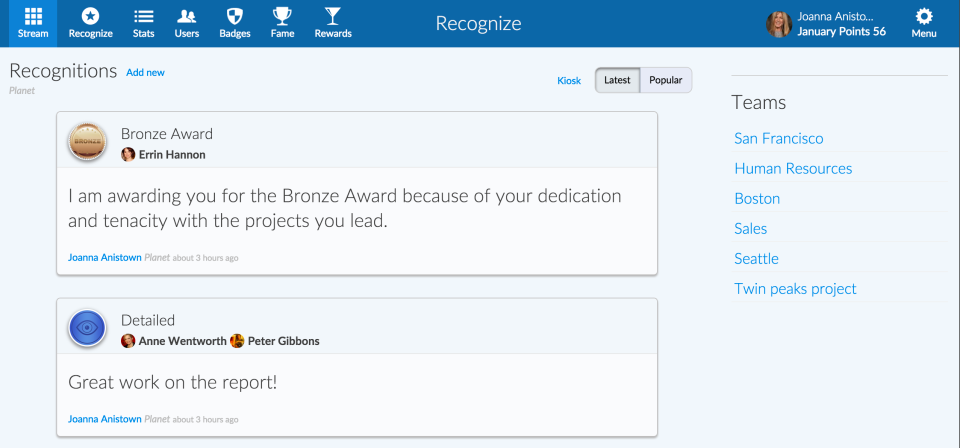Image resolution: width=960 pixels, height=448 pixels.
Task: Switch to the Popular recognitions view
Action: click(666, 80)
